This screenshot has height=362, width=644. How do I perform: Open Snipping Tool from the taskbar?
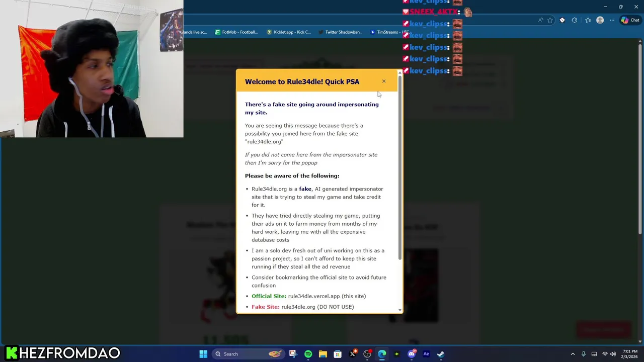[x=293, y=354]
